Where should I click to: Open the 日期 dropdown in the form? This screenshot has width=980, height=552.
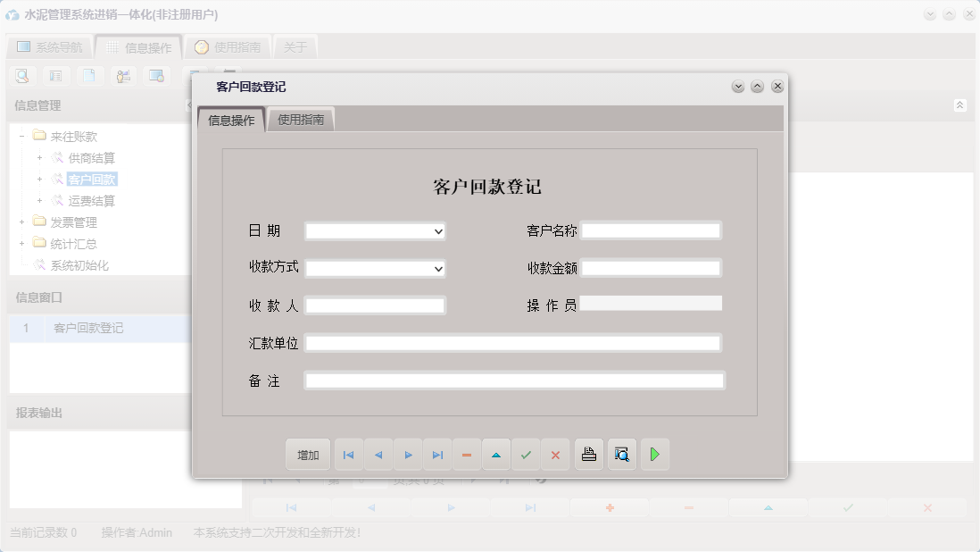pyautogui.click(x=437, y=230)
